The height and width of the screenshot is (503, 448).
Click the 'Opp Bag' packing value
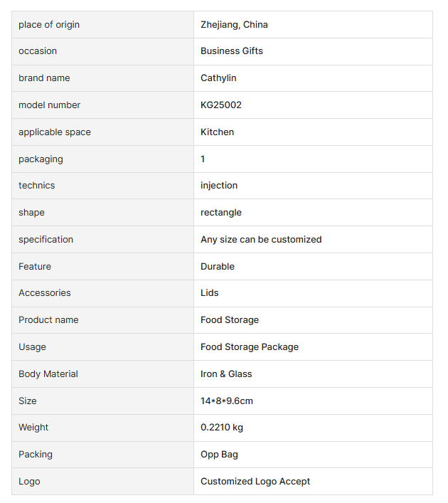218,455
